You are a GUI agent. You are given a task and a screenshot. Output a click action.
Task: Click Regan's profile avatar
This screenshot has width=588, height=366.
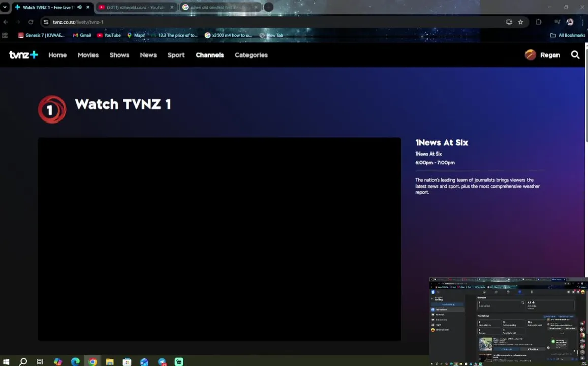click(530, 55)
